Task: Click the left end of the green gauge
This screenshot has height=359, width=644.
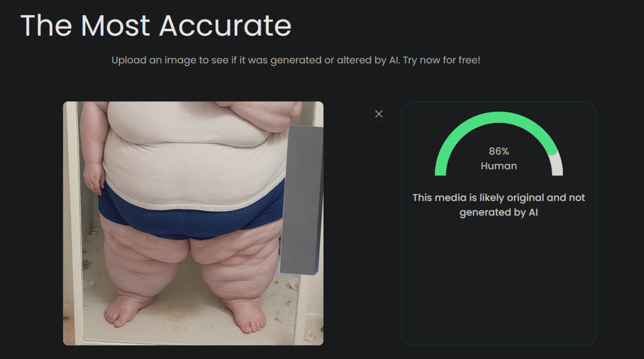Action: (x=441, y=168)
